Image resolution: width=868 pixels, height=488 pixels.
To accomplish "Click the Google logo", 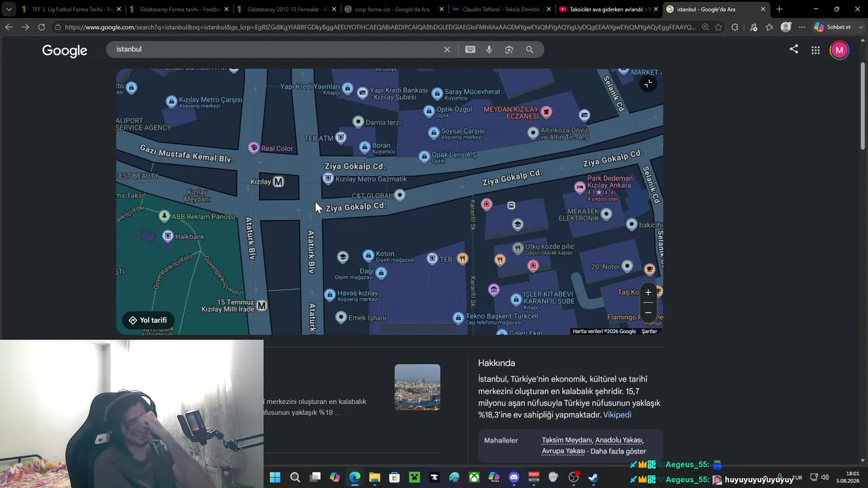I will coord(64,51).
